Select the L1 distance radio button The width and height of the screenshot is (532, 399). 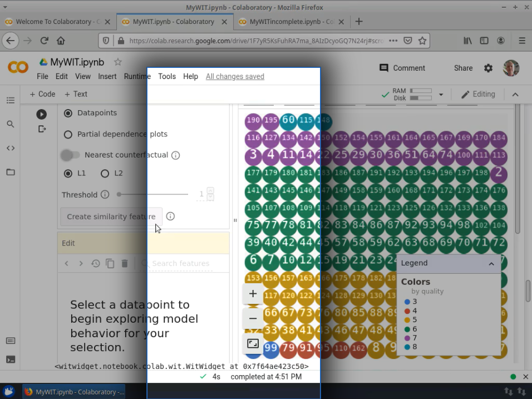pyautogui.click(x=68, y=174)
